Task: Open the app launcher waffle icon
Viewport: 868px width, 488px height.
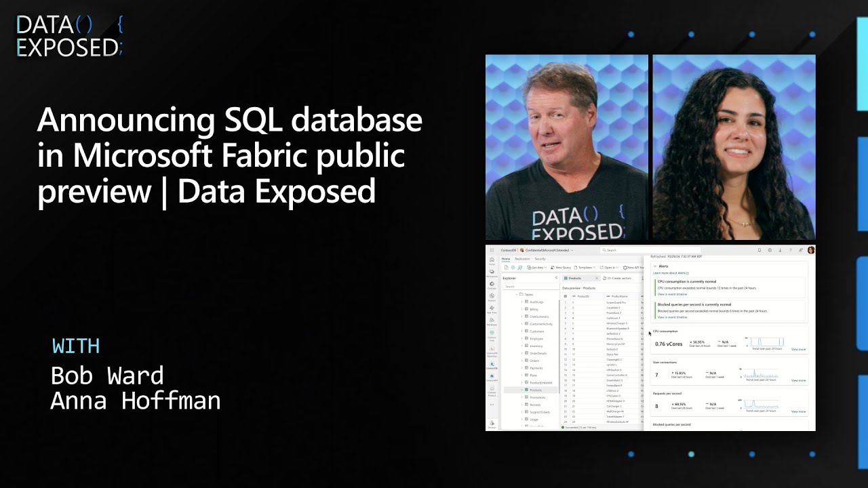Action: point(492,250)
